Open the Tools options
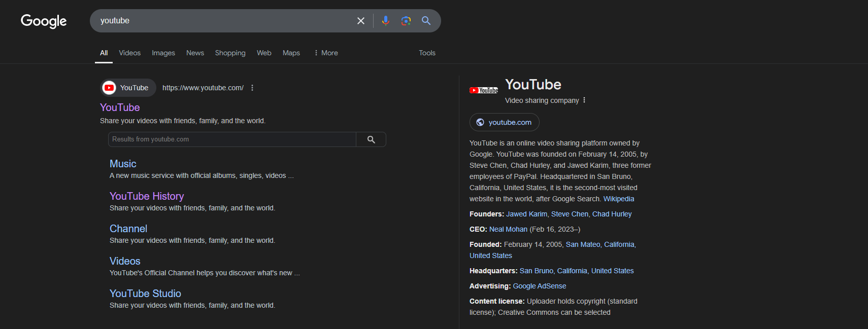 [427, 53]
